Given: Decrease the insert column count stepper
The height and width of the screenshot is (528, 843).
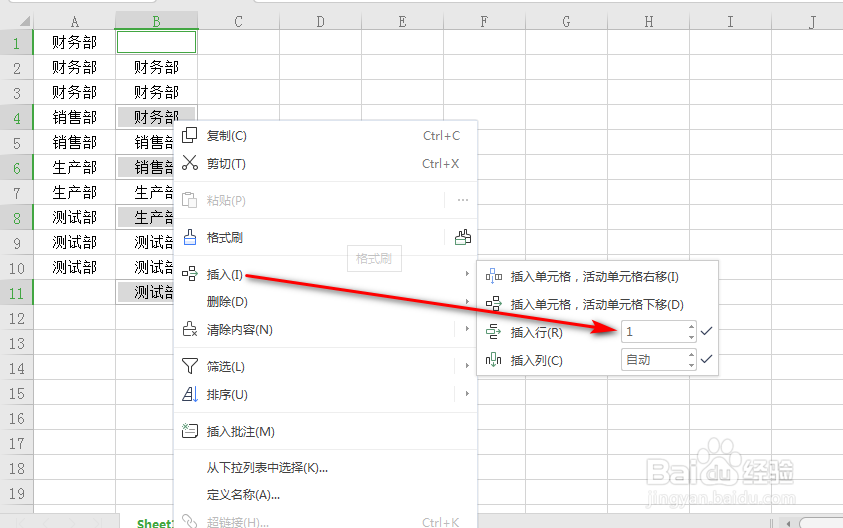Looking at the screenshot, I should point(691,365).
